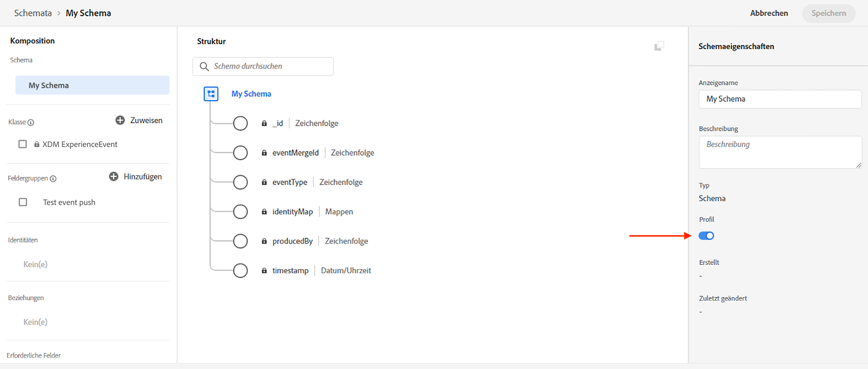Go back to the Schemata breadcrumb
The width and height of the screenshot is (868, 369).
(x=33, y=13)
